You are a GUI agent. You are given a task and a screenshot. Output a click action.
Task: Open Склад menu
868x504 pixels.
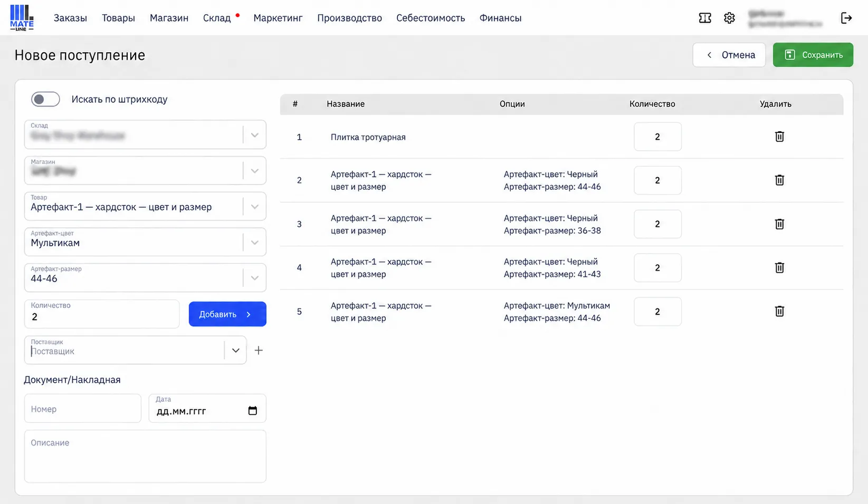coord(217,18)
